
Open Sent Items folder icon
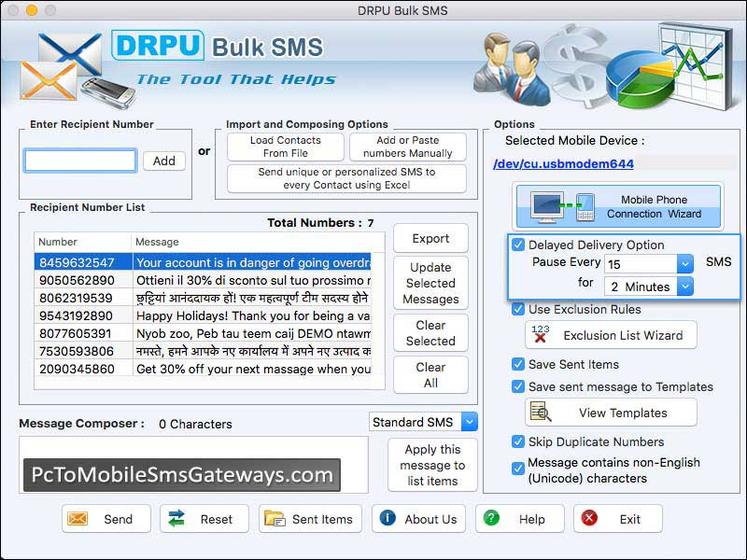pyautogui.click(x=274, y=519)
